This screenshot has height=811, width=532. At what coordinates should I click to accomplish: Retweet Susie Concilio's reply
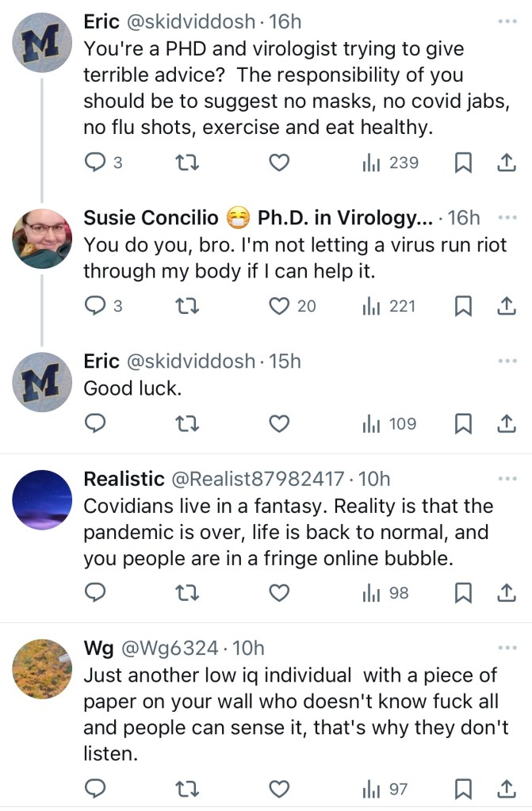point(184,305)
